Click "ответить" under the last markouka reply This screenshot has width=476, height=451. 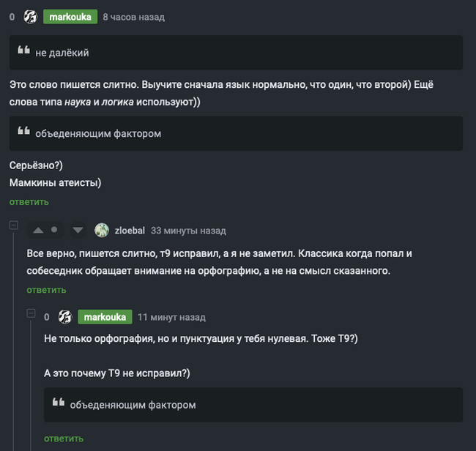point(64,439)
